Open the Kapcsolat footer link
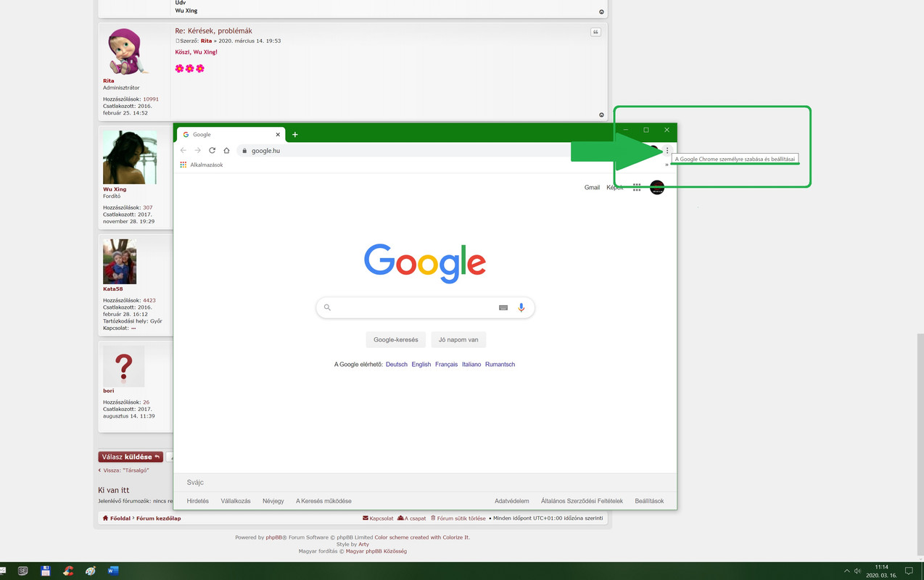The width and height of the screenshot is (924, 580). click(x=378, y=518)
